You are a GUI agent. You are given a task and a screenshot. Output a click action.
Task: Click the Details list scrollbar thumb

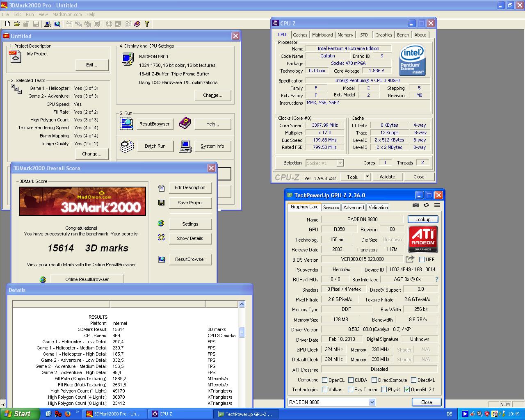tap(242, 332)
